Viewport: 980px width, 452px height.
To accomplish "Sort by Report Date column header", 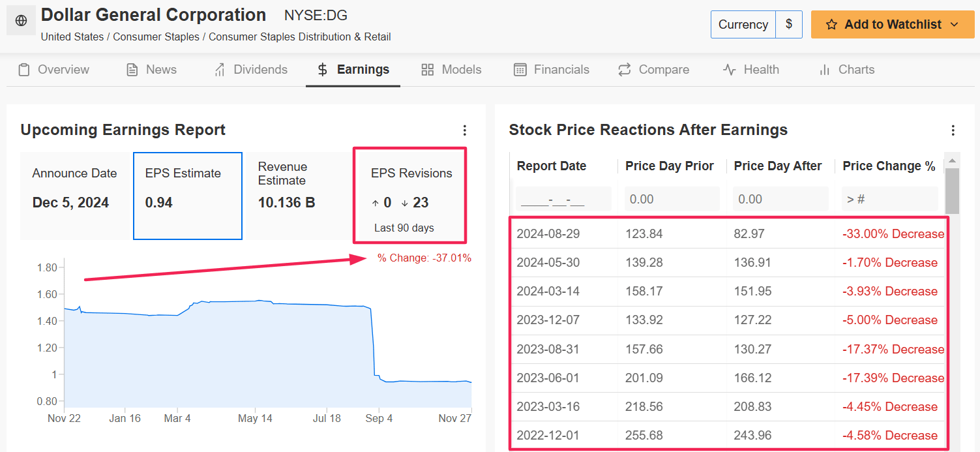I will coord(552,166).
